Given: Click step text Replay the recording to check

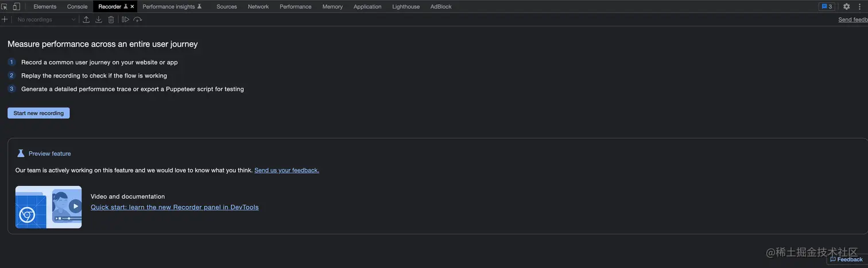Looking at the screenshot, I should click(94, 75).
